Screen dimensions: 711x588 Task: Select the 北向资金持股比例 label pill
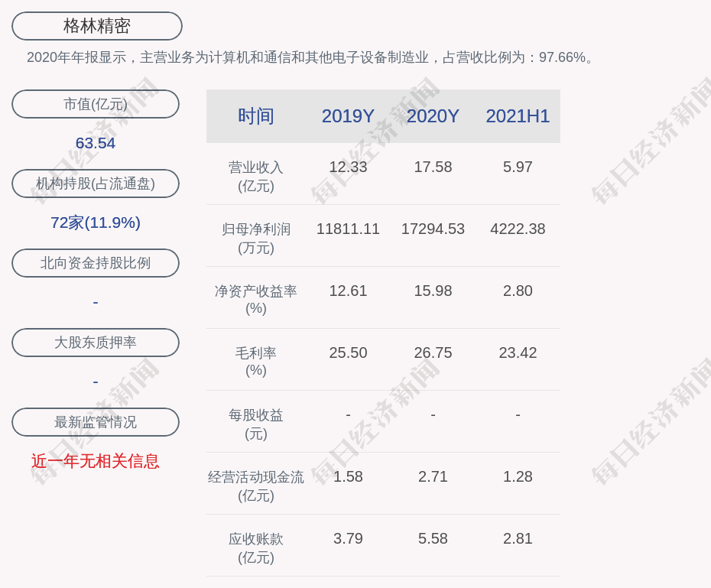pyautogui.click(x=96, y=263)
